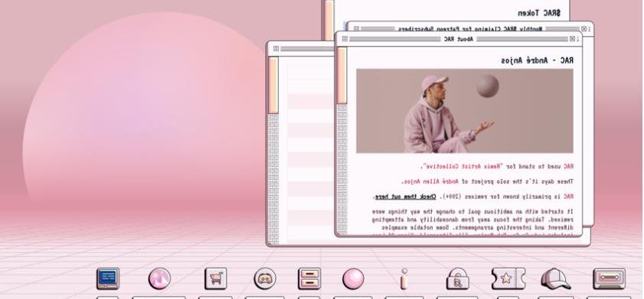Click the photo of the man tossing a ball
This screenshot has width=644, height=299.
click(465, 111)
